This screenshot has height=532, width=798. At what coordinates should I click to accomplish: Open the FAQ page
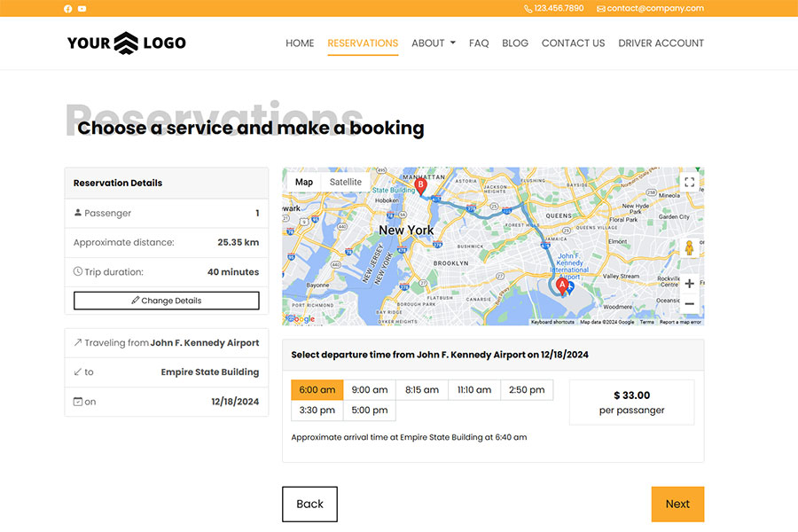point(479,43)
